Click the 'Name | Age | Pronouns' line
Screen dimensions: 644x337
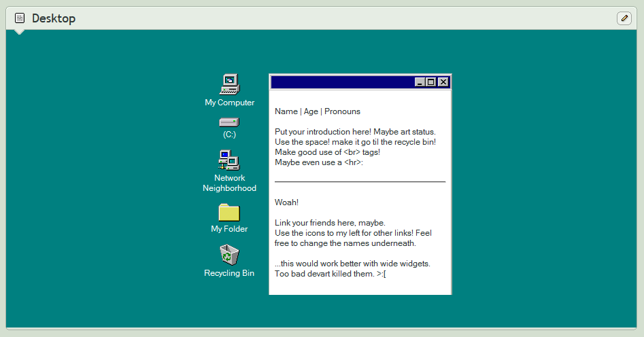318,111
